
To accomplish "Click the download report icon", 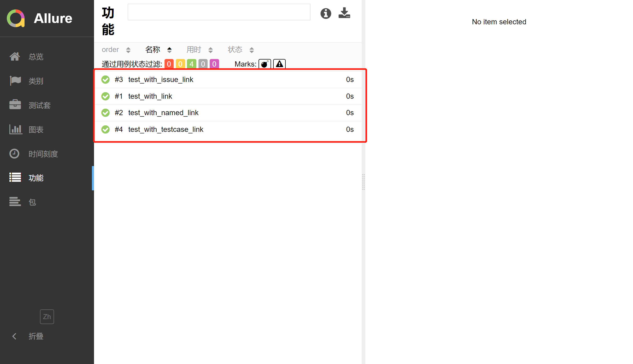I will (x=344, y=13).
